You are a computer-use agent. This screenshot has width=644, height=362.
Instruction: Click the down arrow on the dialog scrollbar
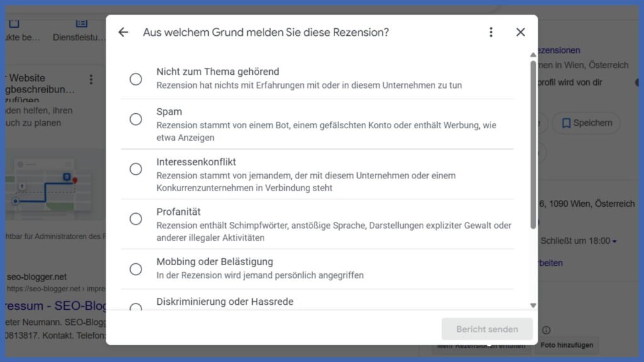pyautogui.click(x=533, y=305)
